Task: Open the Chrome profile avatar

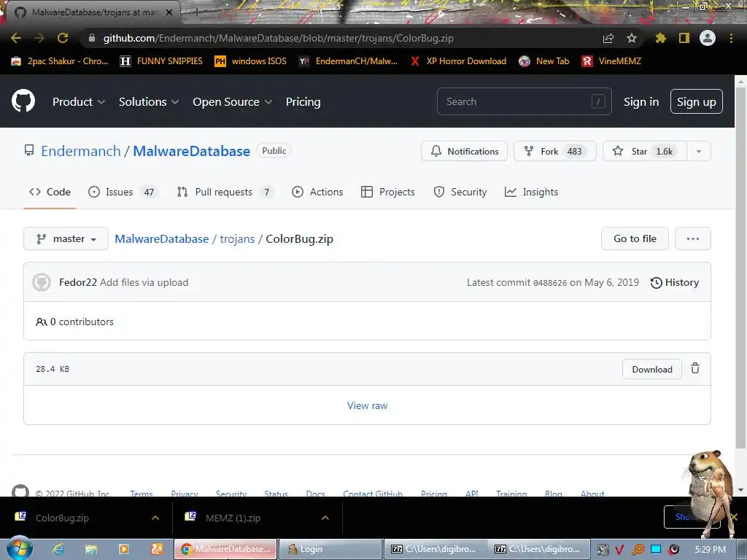Action: point(708,38)
